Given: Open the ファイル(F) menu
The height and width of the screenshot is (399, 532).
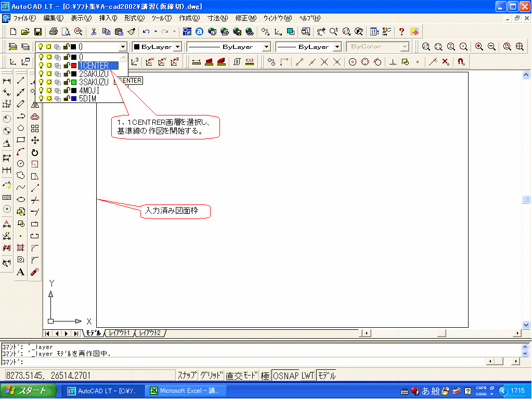Looking at the screenshot, I should tap(24, 18).
